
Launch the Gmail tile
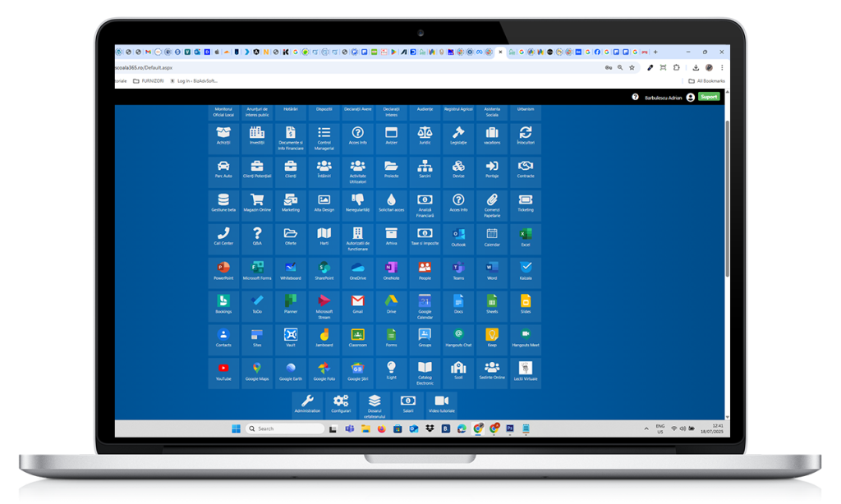[358, 306]
